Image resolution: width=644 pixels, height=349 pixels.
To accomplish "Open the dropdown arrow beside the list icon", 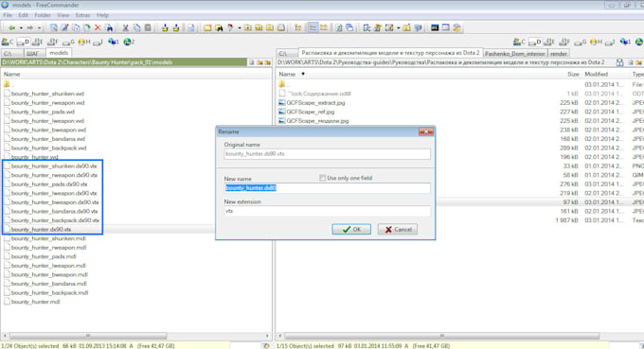I will coord(399,27).
